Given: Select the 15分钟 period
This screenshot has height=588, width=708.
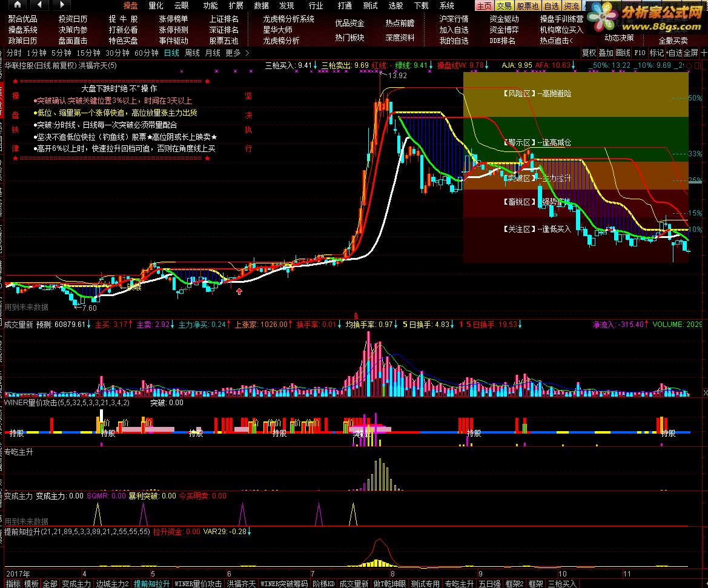Looking at the screenshot, I should (x=88, y=53).
